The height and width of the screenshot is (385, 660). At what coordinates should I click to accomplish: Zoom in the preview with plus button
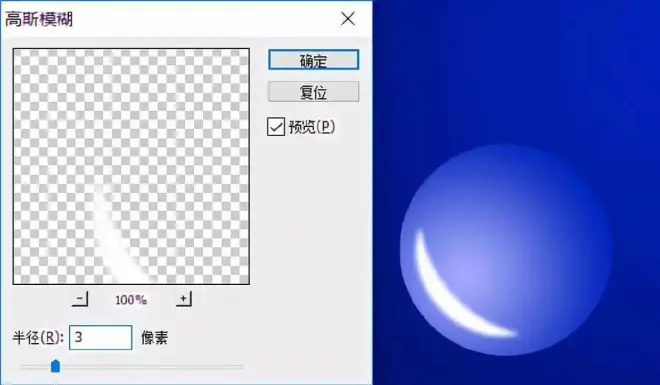[184, 299]
